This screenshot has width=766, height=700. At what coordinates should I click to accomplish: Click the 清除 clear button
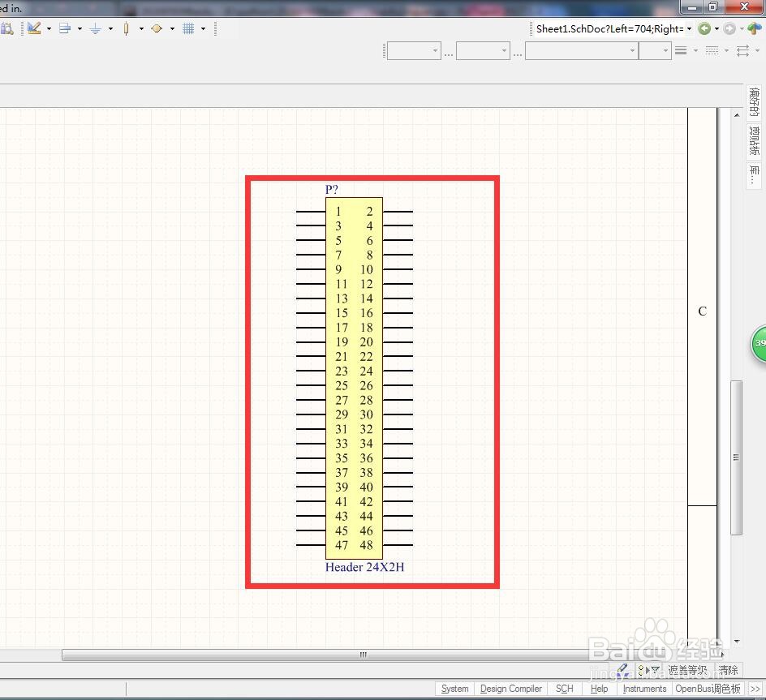728,670
